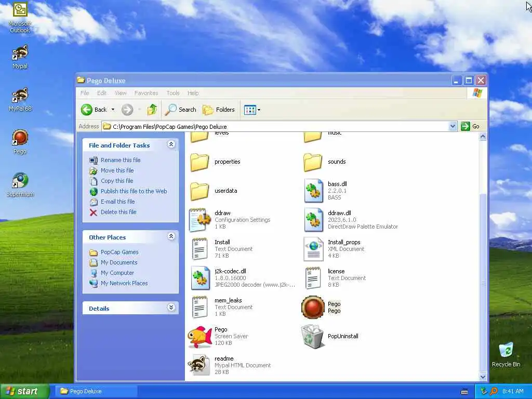The width and height of the screenshot is (532, 399).
Task: Collapse File and Folder Tasks panel
Action: (171, 144)
